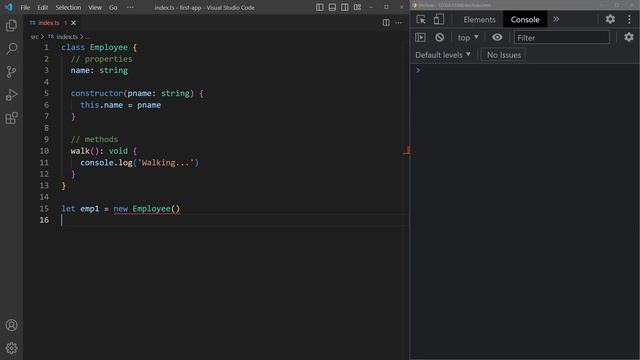Click line number 16 in gutter

pos(44,220)
